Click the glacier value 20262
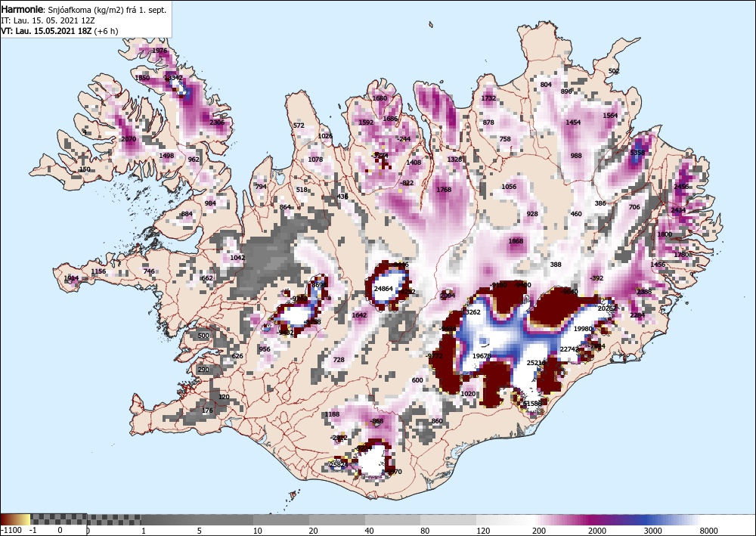756x536 pixels. point(607,308)
